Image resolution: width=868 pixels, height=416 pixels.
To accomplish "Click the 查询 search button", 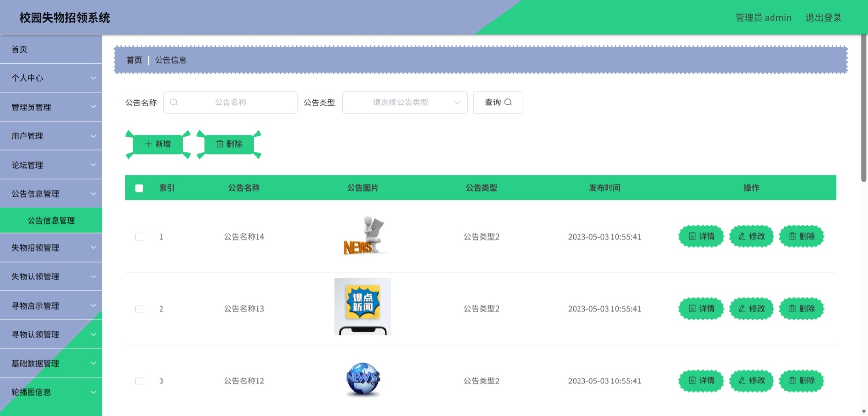I will point(498,102).
